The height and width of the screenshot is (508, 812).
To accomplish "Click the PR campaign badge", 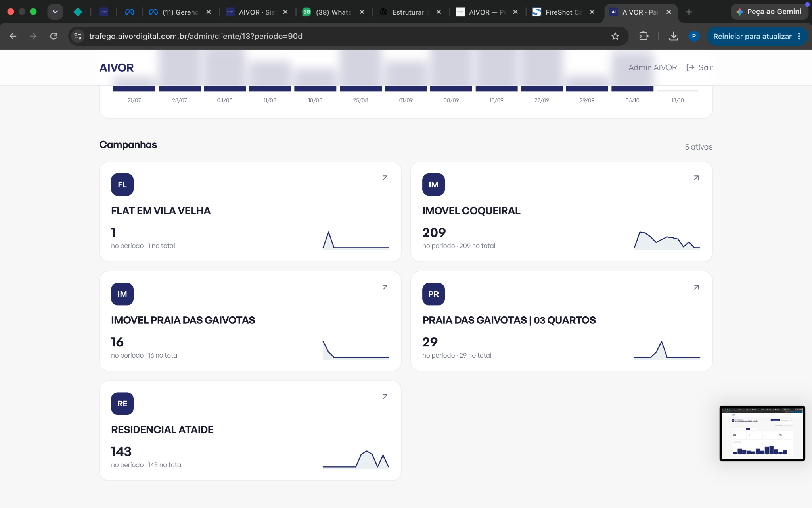I will click(433, 294).
